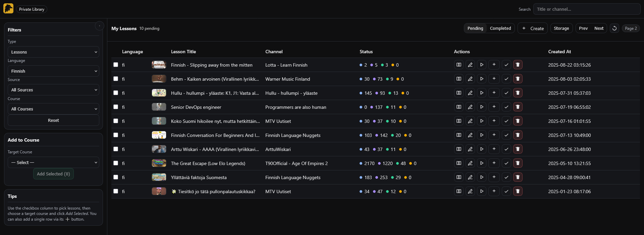Click channel name T90Official - Age Of Empires 2
Viewport: 644px width, 235px height.
coord(297,163)
